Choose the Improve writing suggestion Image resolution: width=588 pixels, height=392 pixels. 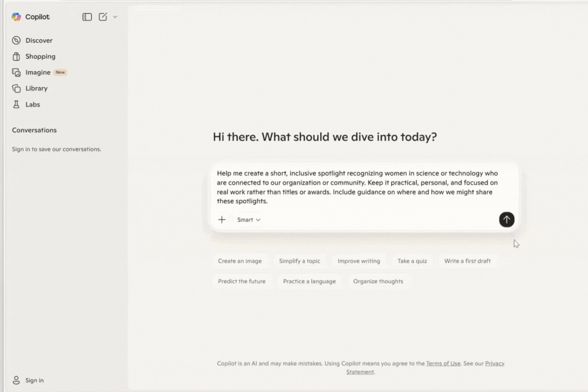tap(359, 261)
